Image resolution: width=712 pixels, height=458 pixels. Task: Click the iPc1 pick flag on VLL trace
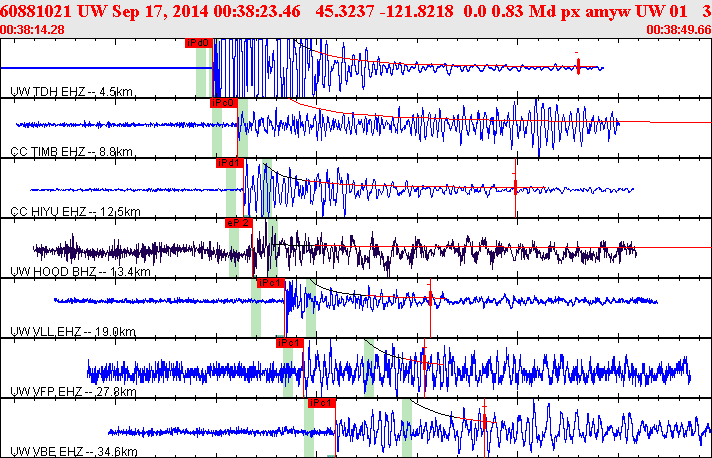click(x=271, y=283)
